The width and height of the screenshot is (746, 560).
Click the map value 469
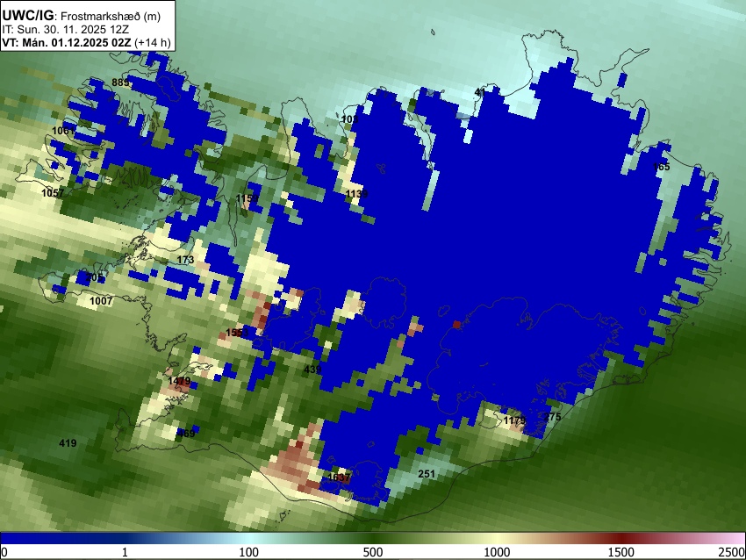pyautogui.click(x=186, y=434)
